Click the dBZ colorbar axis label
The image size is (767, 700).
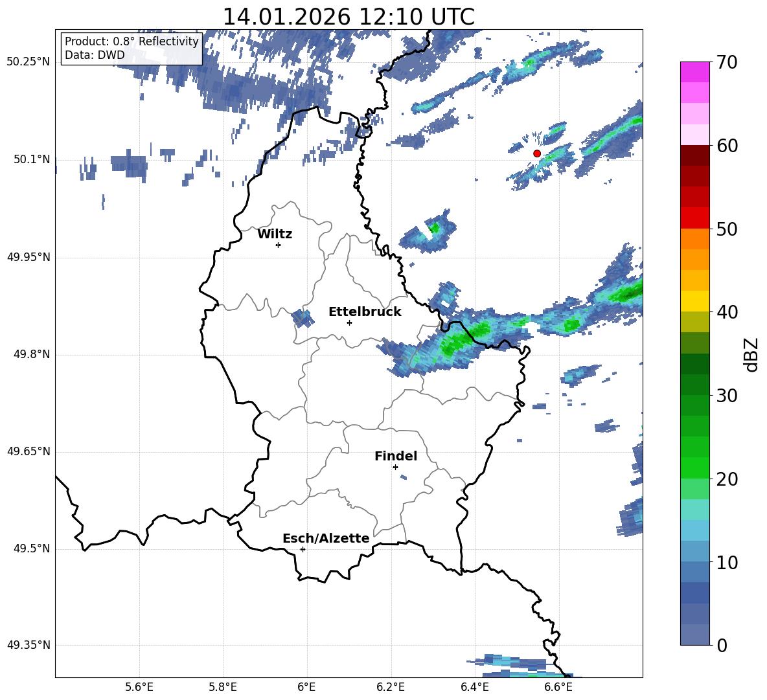coord(751,354)
